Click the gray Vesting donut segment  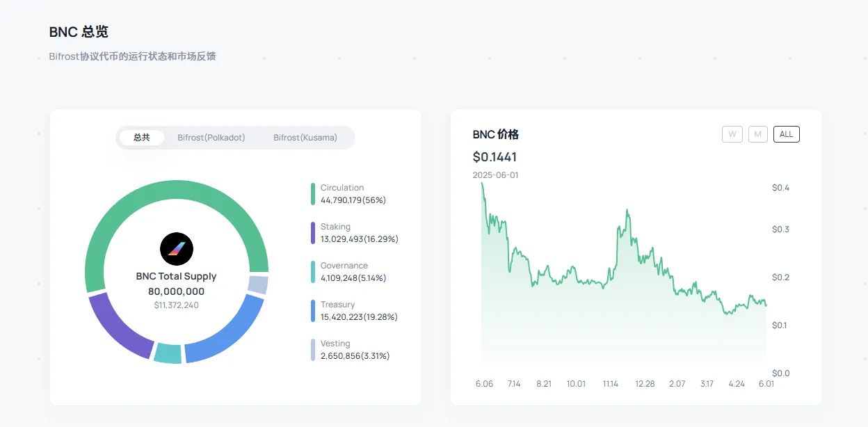[258, 284]
